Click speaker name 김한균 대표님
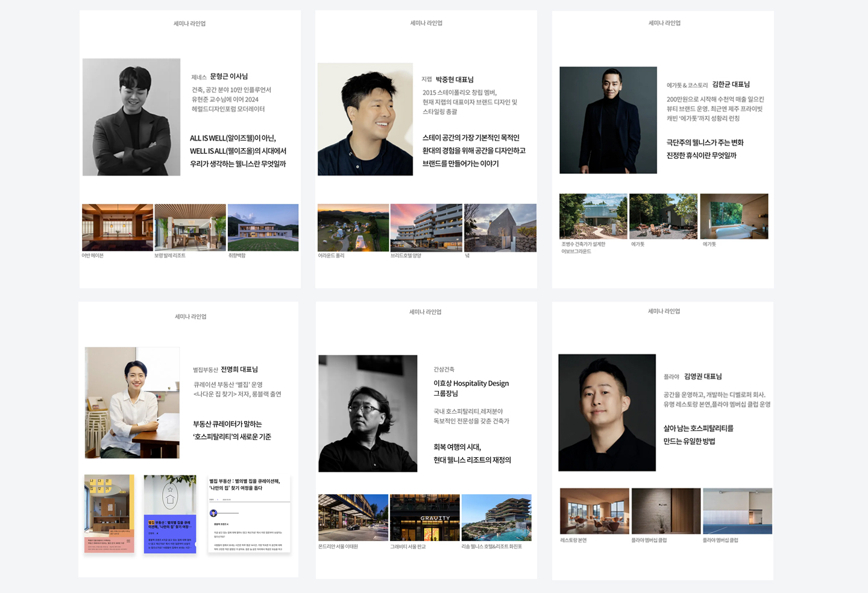The width and height of the screenshot is (868, 593). coord(731,84)
